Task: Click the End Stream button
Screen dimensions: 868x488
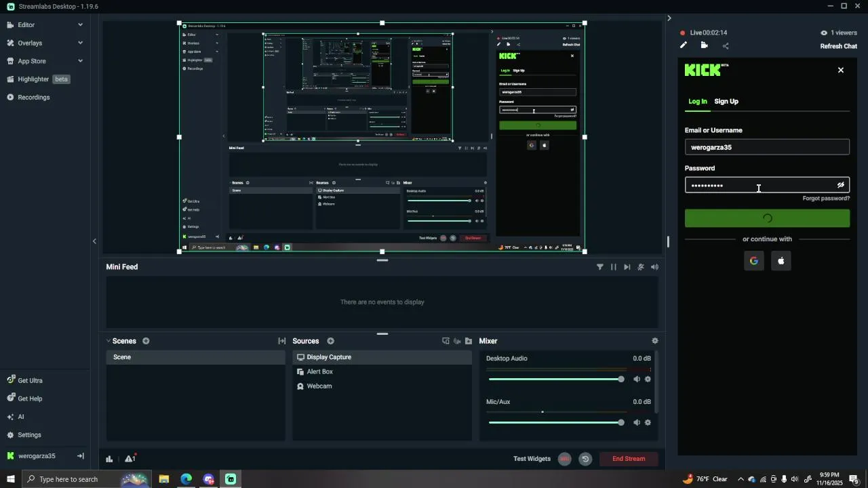Action: point(629,459)
